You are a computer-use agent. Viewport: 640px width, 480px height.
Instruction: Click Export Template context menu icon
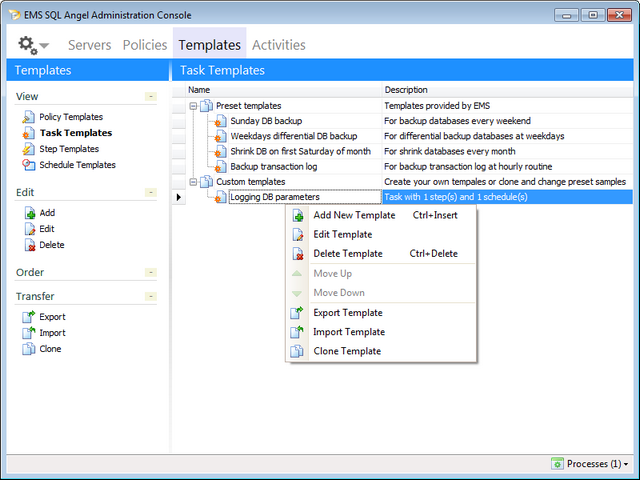[x=297, y=313]
